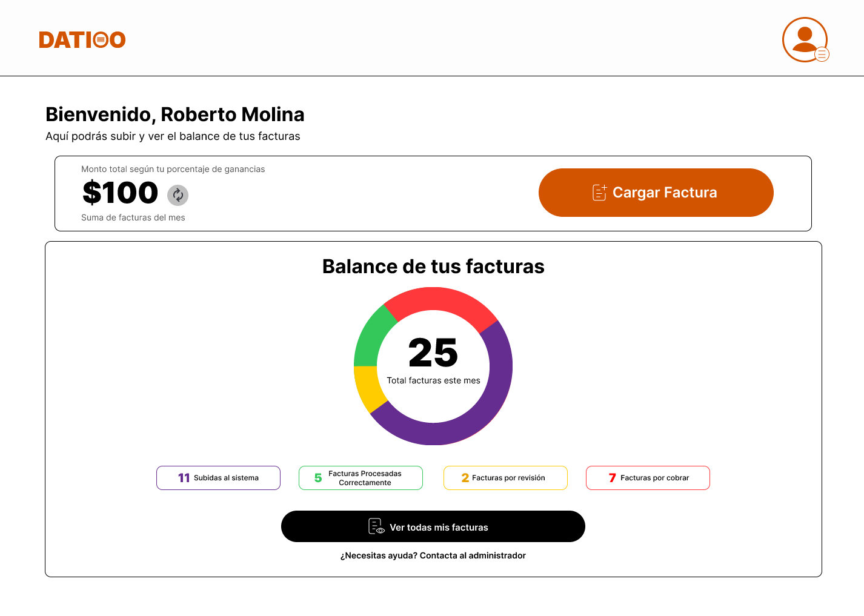Open the Facturas por revisión chip
The width and height of the screenshot is (864, 616).
tap(505, 478)
